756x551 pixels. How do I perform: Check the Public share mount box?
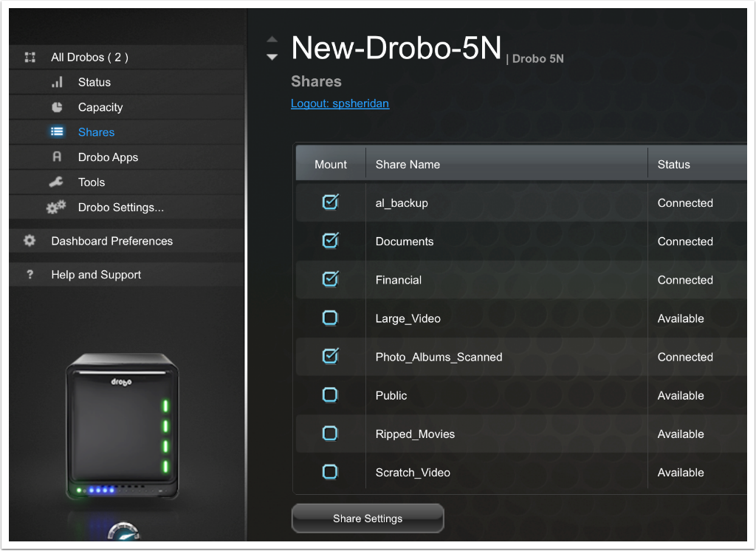point(330,395)
